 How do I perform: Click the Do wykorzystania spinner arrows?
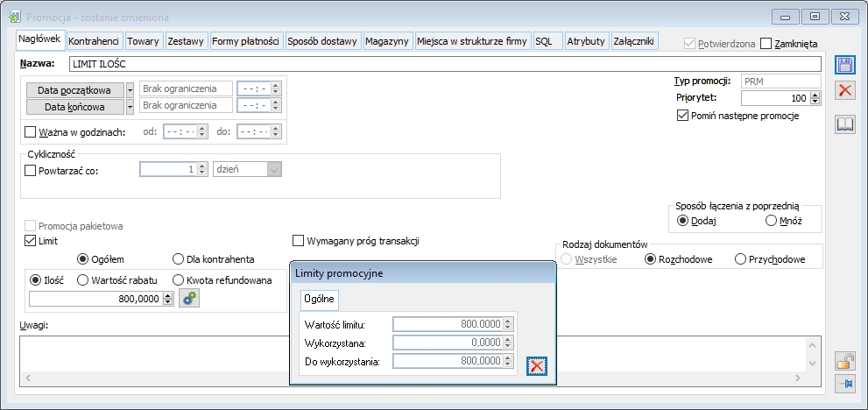pos(508,361)
